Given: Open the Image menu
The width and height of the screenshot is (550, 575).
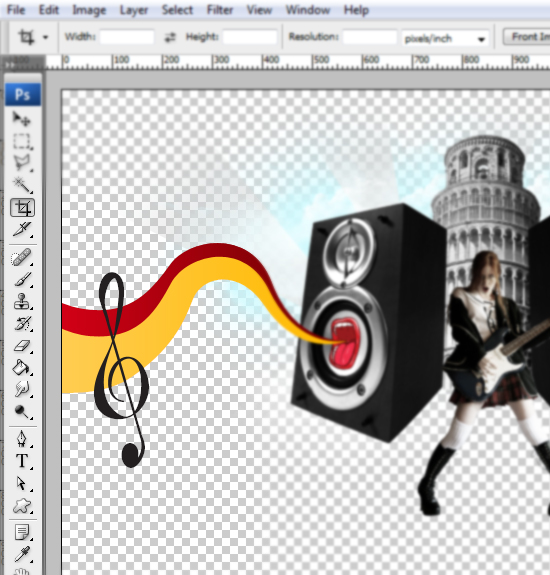Looking at the screenshot, I should click(x=89, y=10).
